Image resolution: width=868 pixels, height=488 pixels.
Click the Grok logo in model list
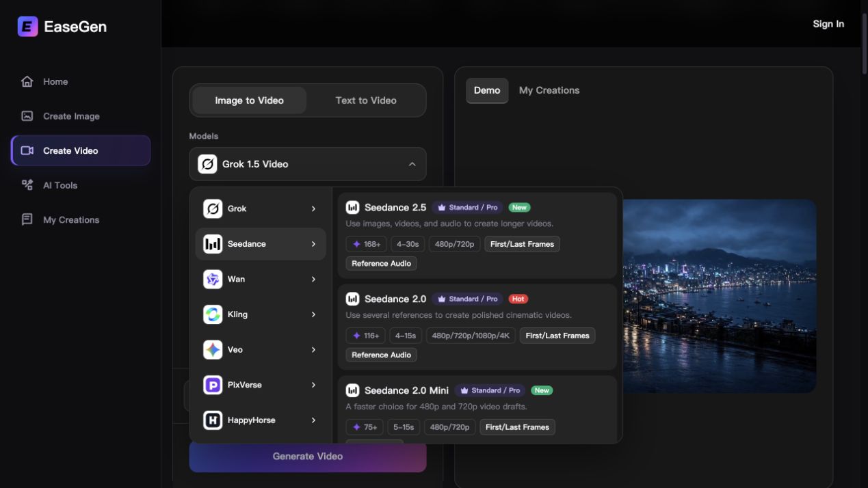point(213,208)
